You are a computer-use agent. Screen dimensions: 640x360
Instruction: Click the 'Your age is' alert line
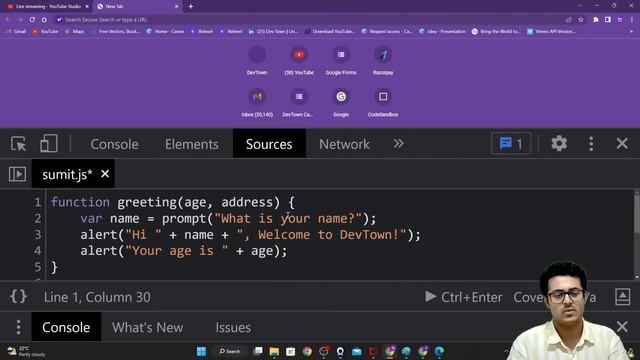tap(183, 251)
